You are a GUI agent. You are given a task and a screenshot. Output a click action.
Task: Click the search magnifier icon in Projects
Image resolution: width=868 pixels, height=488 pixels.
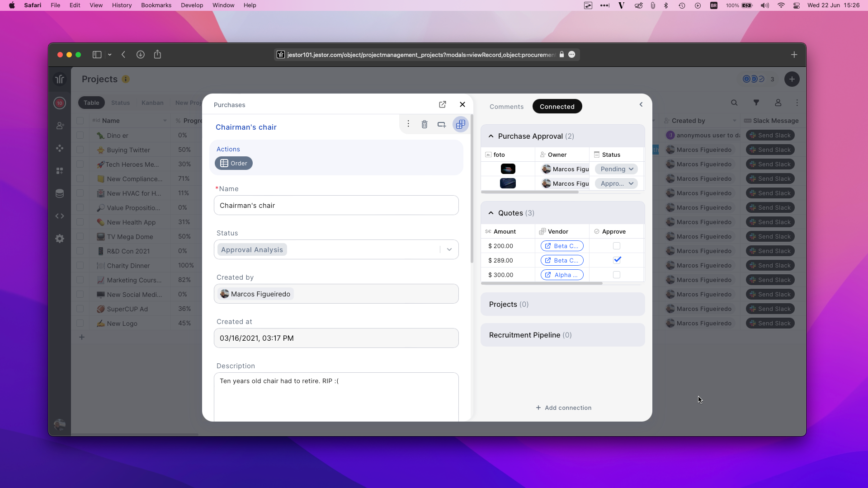734,103
